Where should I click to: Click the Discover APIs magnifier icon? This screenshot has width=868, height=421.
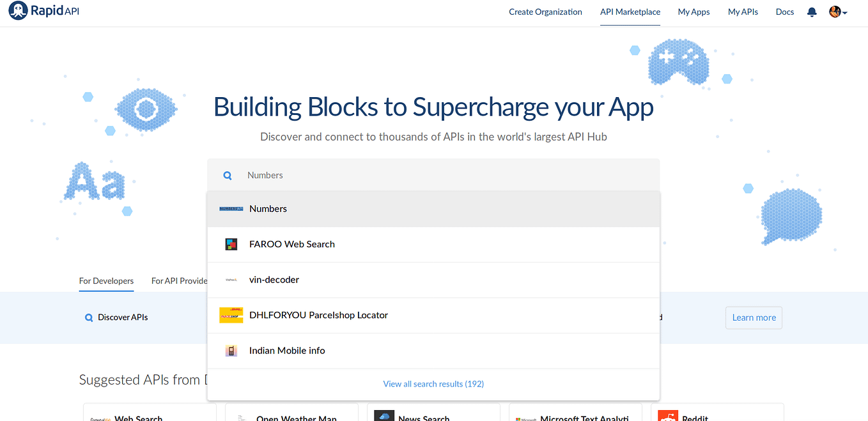89,317
